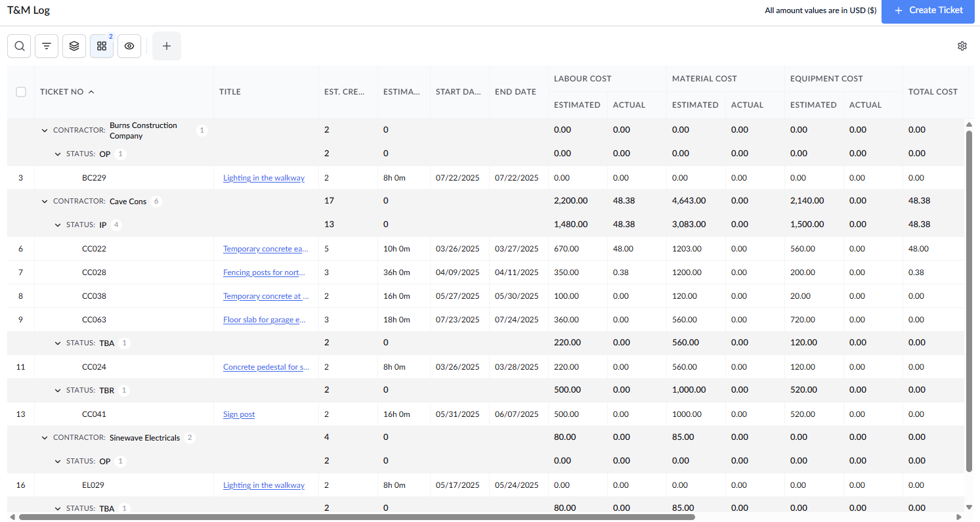Open the grouping grid icon with badge
The image size is (980, 522).
[102, 46]
